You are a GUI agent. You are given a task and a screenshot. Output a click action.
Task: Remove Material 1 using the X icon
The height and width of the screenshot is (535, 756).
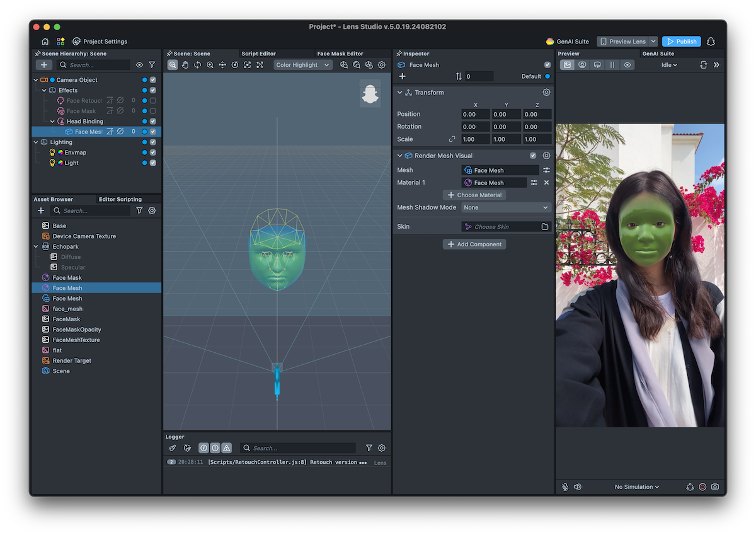[546, 183]
